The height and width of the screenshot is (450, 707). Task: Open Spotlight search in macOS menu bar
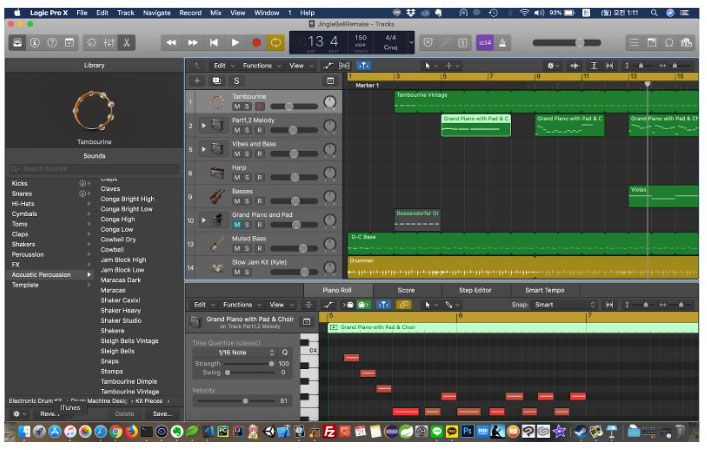(x=654, y=13)
